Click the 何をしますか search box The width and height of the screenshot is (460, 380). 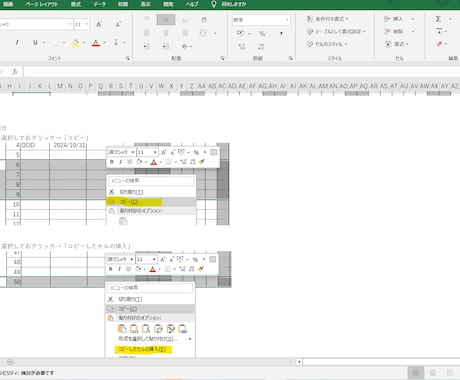coord(234,4)
